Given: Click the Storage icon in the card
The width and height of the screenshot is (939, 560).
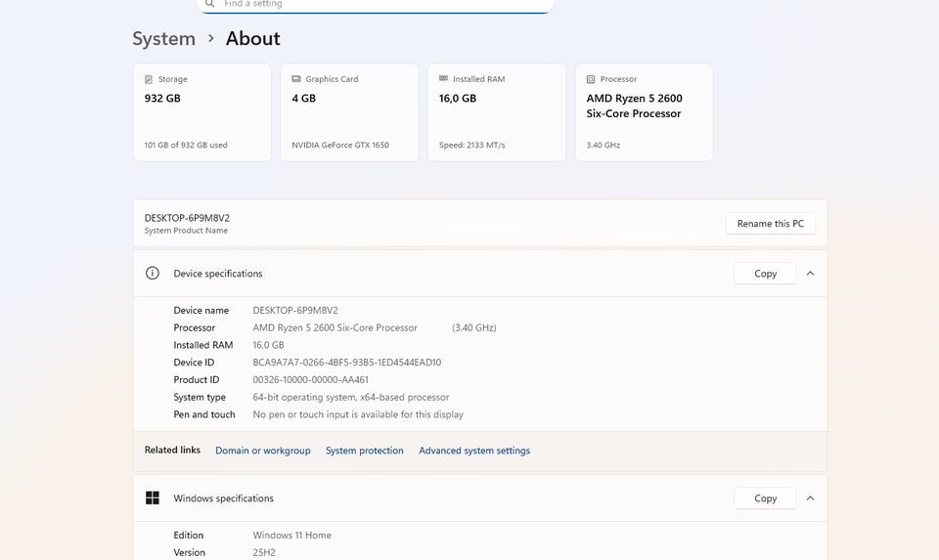Looking at the screenshot, I should (x=149, y=79).
